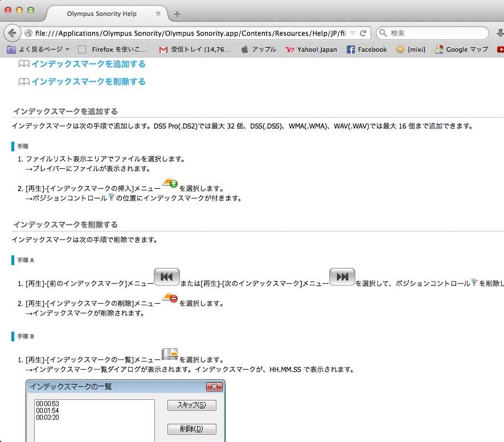Open the アップル bookmark
Image resolution: width=504 pixels, height=442 pixels.
click(259, 49)
